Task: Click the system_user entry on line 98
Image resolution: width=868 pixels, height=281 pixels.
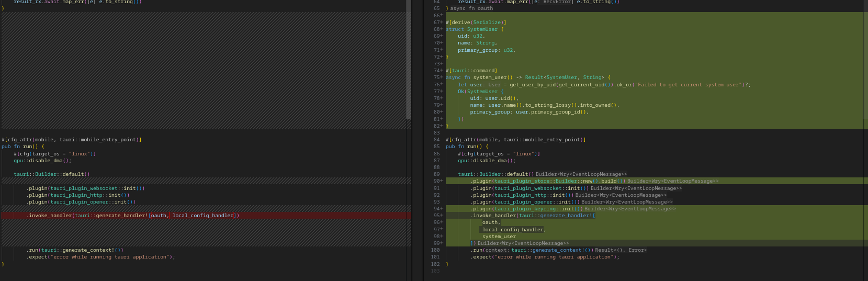Action: tap(499, 237)
